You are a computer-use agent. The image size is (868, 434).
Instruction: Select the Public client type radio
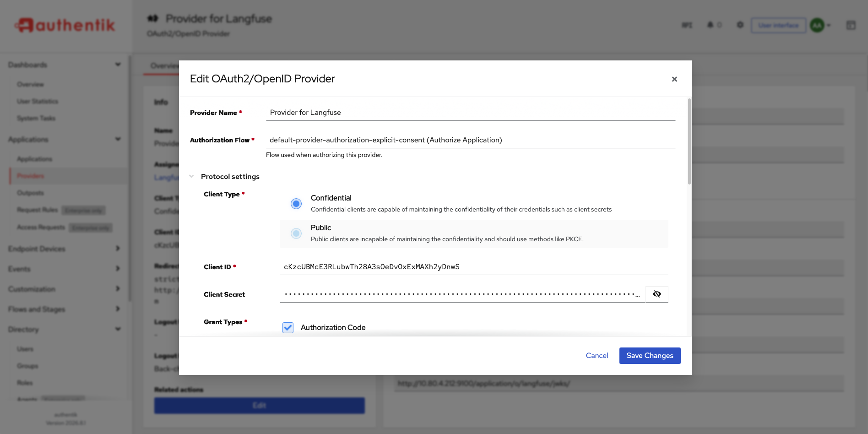[x=296, y=233]
